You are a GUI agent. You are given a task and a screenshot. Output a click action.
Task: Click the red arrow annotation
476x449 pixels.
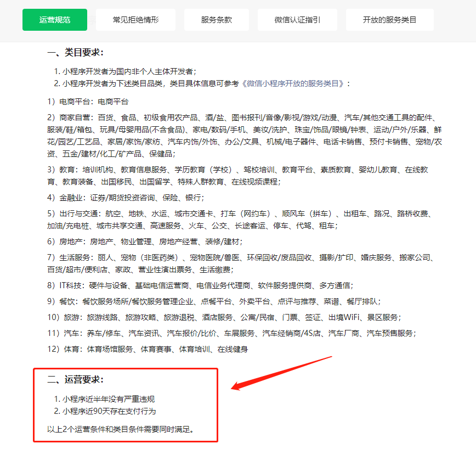coord(281,373)
